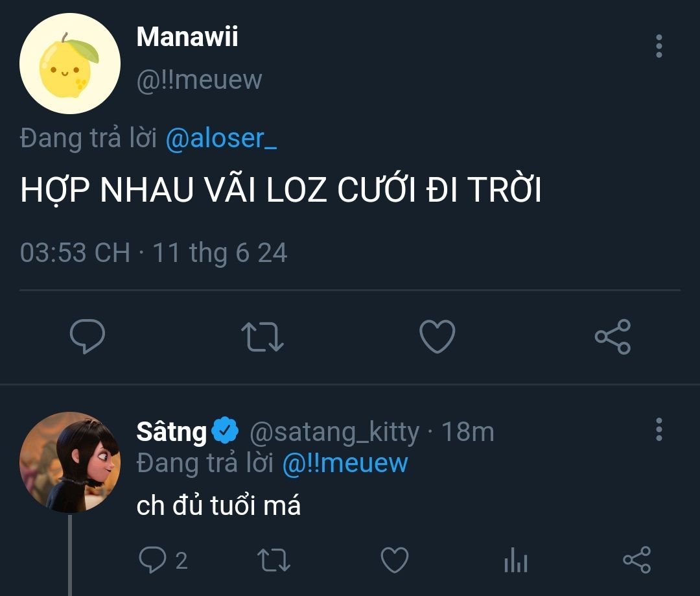Open more options for Manawii's tweet

659,47
